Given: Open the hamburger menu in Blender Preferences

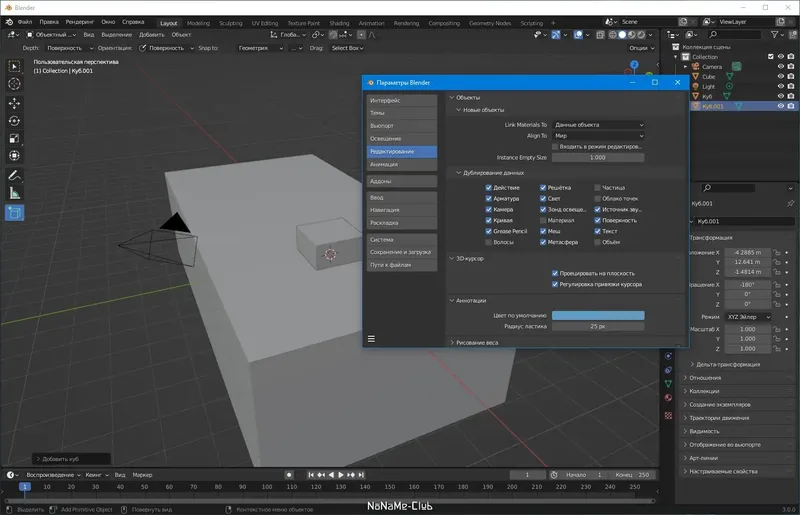Looking at the screenshot, I should coord(371,339).
